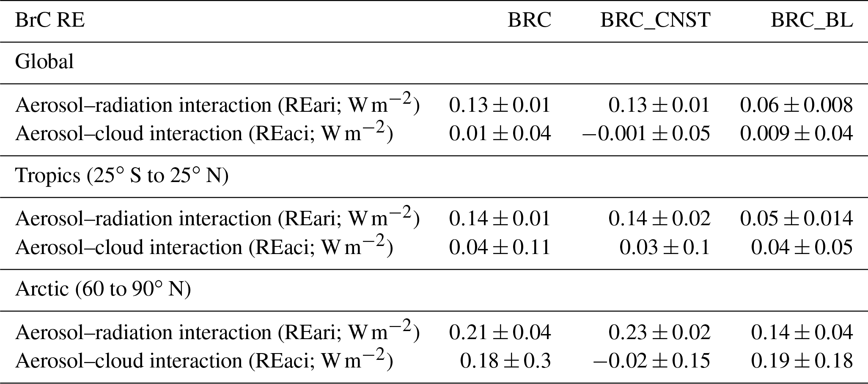Viewport: 868px width, 384px height.
Task: Select the 0.05 ± 0.014 value
Action: [796, 218]
